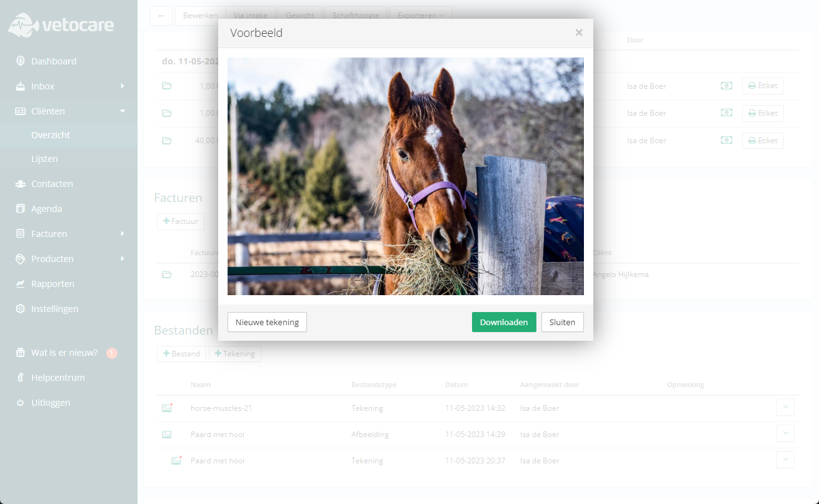Click the Cliënten card icon
The height and width of the screenshot is (504, 819).
(x=20, y=111)
